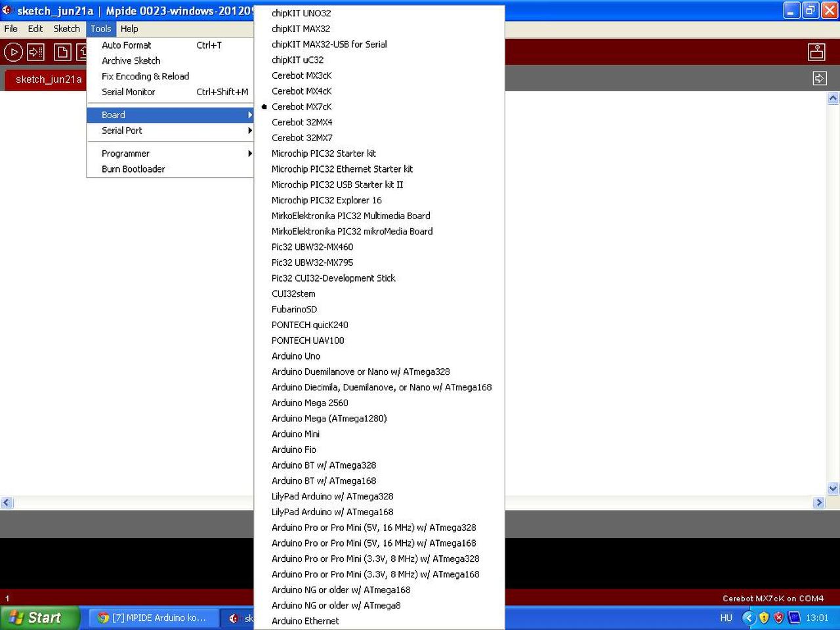The height and width of the screenshot is (630, 840).
Task: Choose Fix Encoding & Reload
Action: [x=170, y=76]
